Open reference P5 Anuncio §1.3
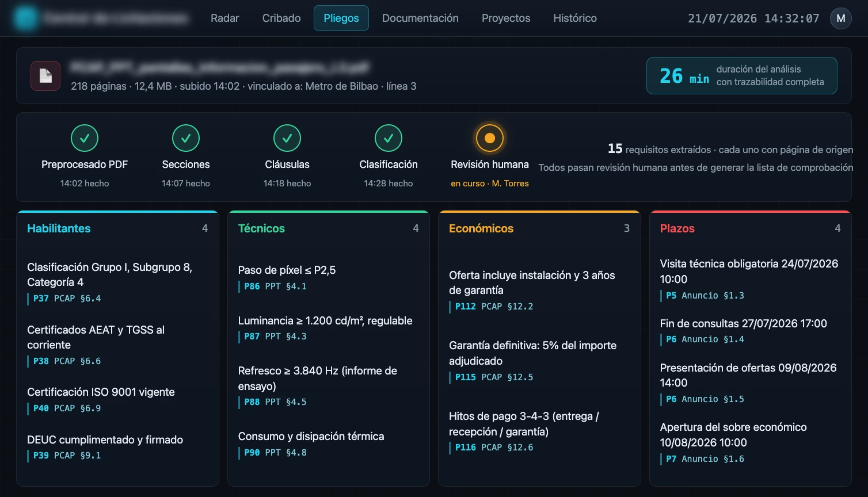868x497 pixels. pyautogui.click(x=705, y=296)
